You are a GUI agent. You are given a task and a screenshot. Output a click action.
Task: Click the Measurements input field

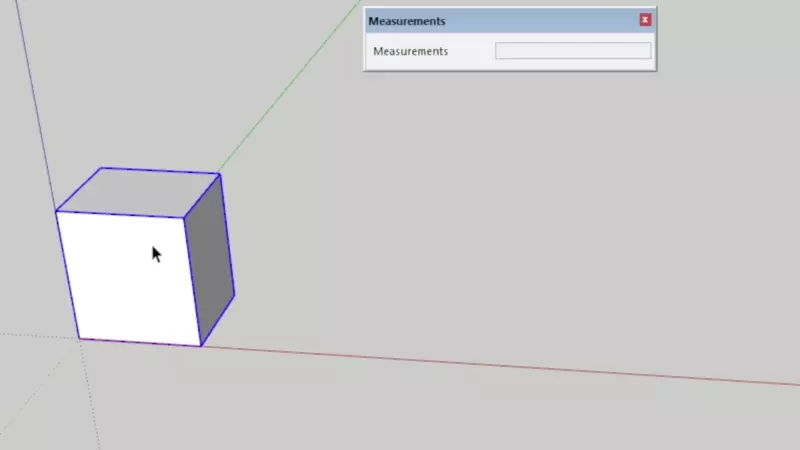[572, 51]
